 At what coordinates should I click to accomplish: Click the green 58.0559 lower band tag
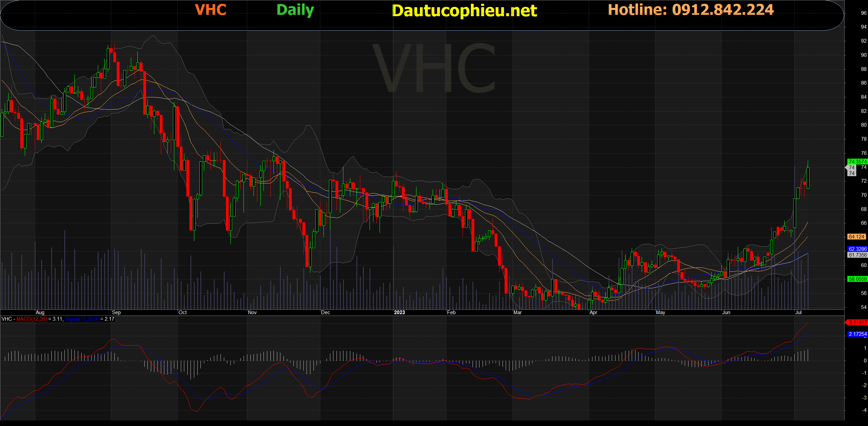pos(857,279)
